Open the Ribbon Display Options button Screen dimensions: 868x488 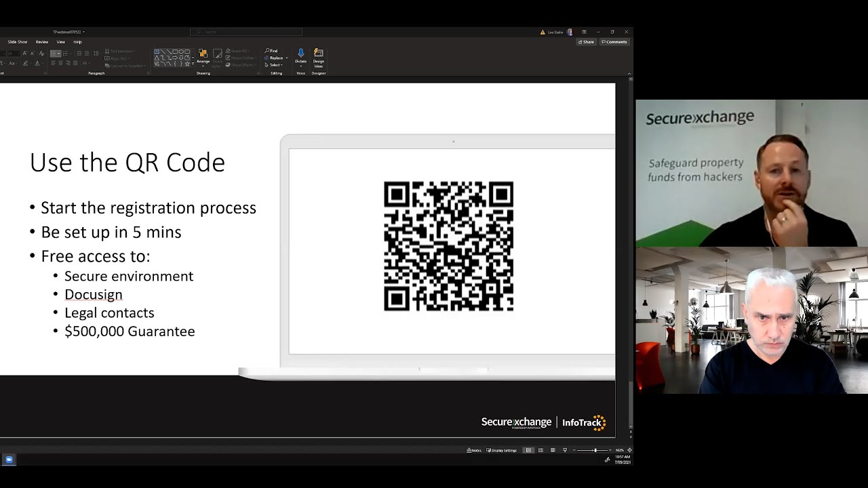coord(584,32)
